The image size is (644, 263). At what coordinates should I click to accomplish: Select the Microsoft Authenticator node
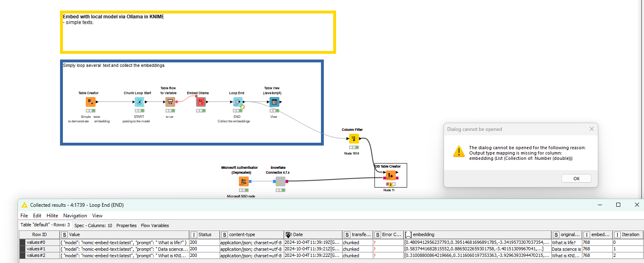coord(243,181)
